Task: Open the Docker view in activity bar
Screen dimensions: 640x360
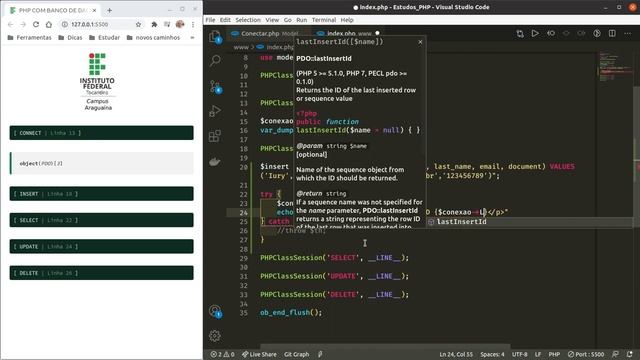Action: 215,162
